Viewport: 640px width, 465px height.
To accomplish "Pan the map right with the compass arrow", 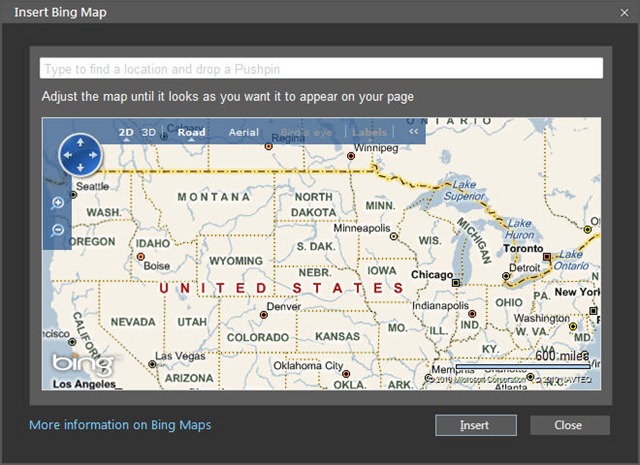I will coord(93,155).
